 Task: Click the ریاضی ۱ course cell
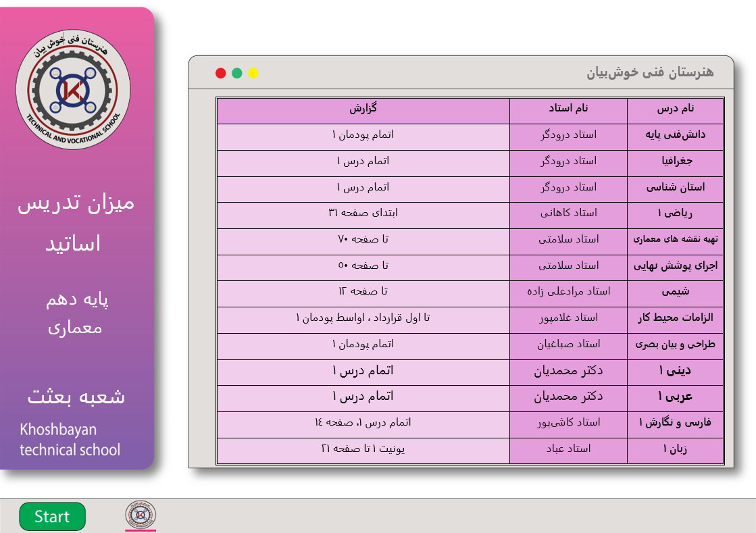coord(675,213)
